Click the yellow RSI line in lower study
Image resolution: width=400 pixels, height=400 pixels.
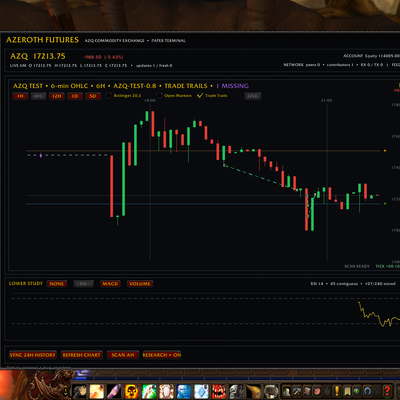click(379, 315)
